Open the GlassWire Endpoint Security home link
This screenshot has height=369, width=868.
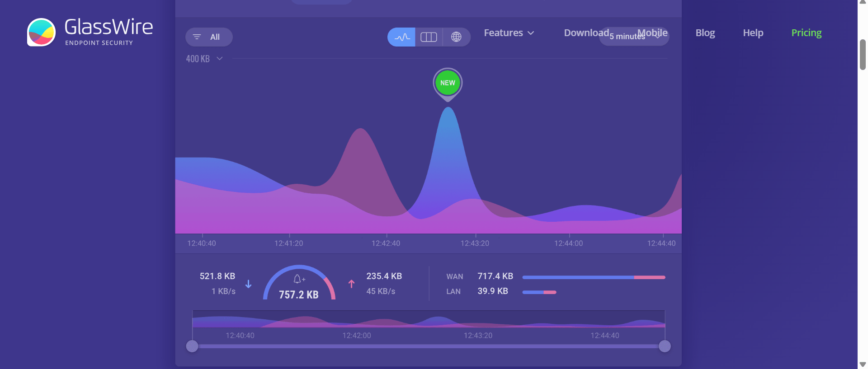click(x=90, y=32)
